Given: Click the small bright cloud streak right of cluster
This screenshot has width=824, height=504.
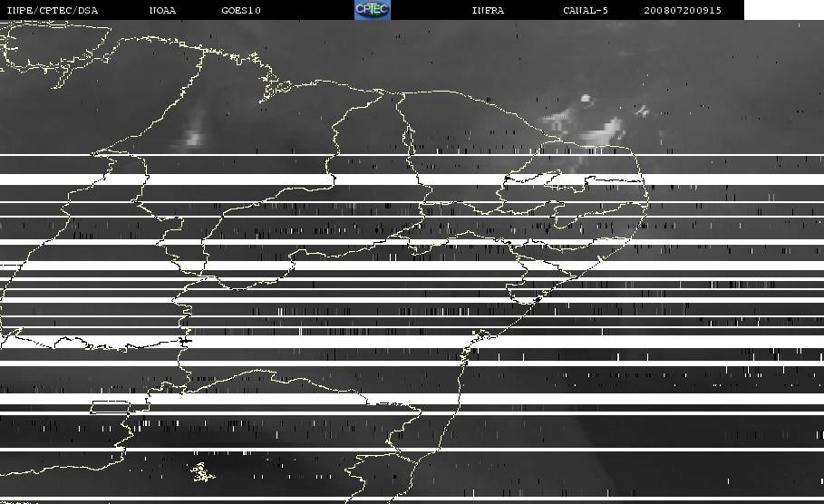Looking at the screenshot, I should (x=643, y=111).
